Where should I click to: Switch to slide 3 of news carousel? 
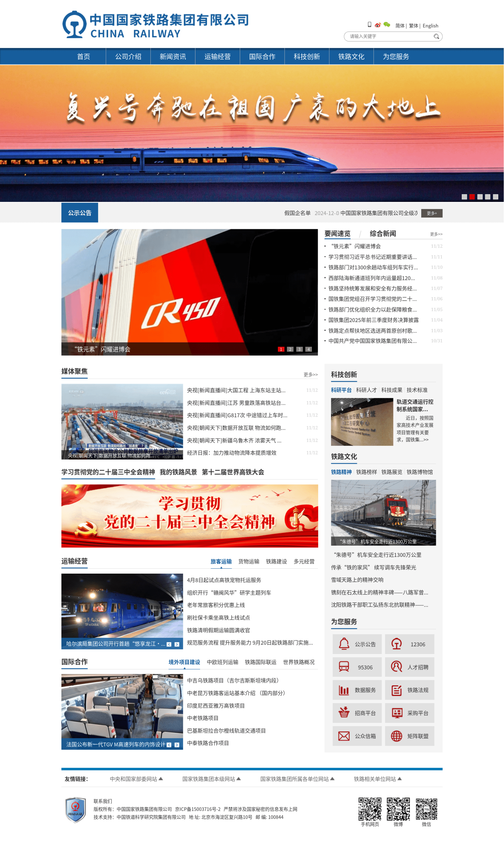tap(299, 349)
